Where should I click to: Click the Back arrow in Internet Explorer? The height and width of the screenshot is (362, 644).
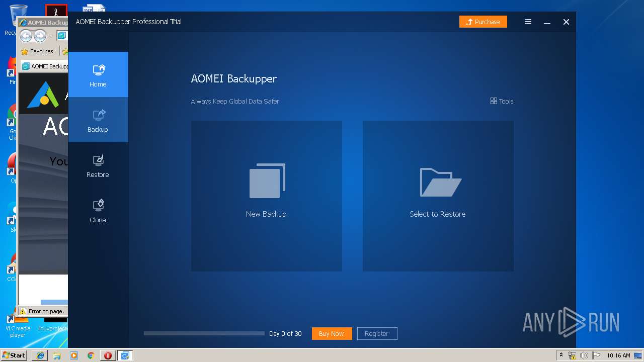[26, 36]
